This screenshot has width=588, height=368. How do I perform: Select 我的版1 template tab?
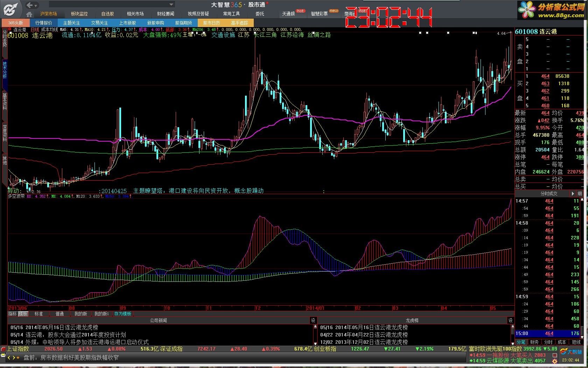click(x=101, y=314)
